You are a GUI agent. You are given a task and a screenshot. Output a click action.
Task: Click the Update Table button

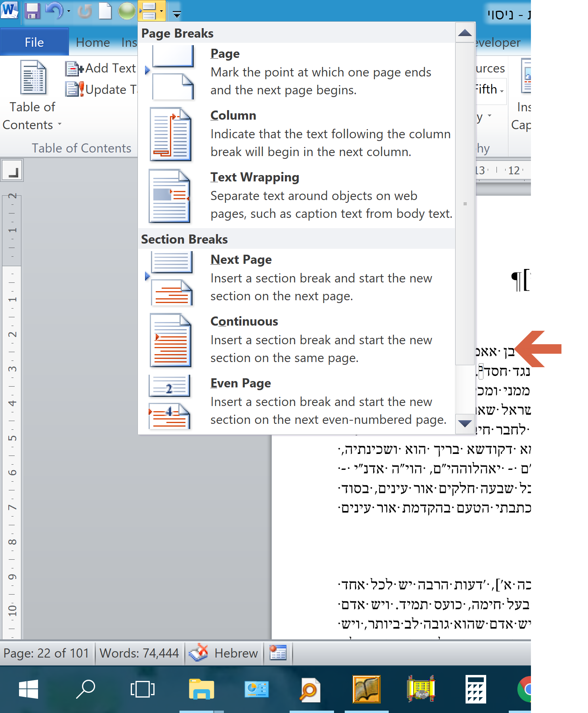coord(101,90)
